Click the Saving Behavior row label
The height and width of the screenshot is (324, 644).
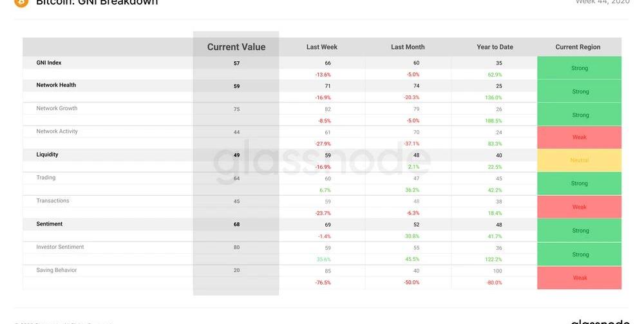point(57,271)
